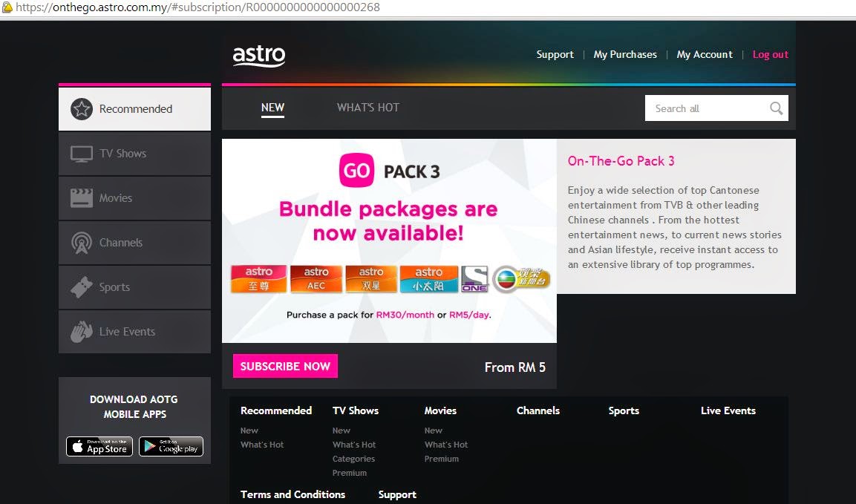The width and height of the screenshot is (856, 504).
Task: Select the Recommended star icon in the sidebar
Action: tap(82, 109)
